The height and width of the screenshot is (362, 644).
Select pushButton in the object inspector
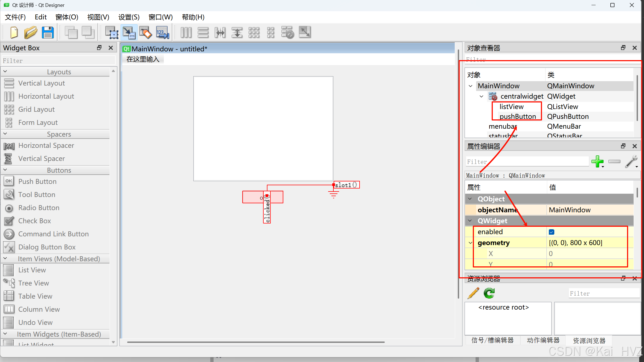[x=517, y=117]
